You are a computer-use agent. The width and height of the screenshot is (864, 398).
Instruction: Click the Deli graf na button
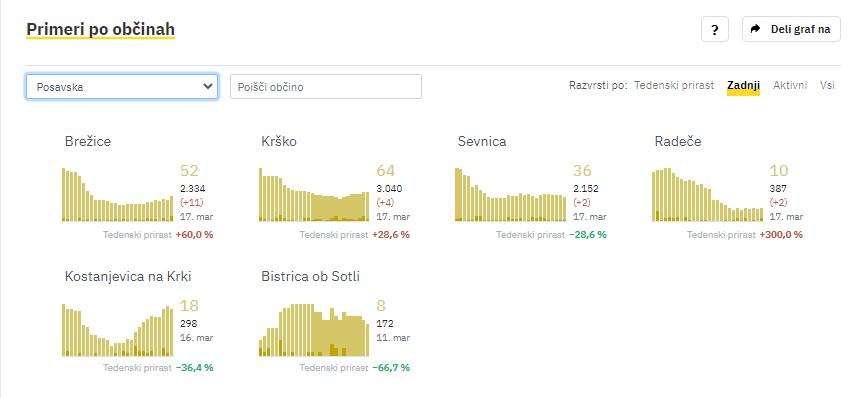791,29
